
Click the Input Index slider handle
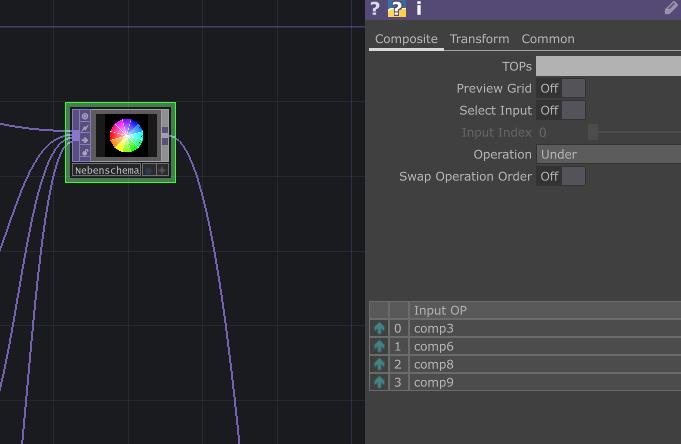point(593,133)
